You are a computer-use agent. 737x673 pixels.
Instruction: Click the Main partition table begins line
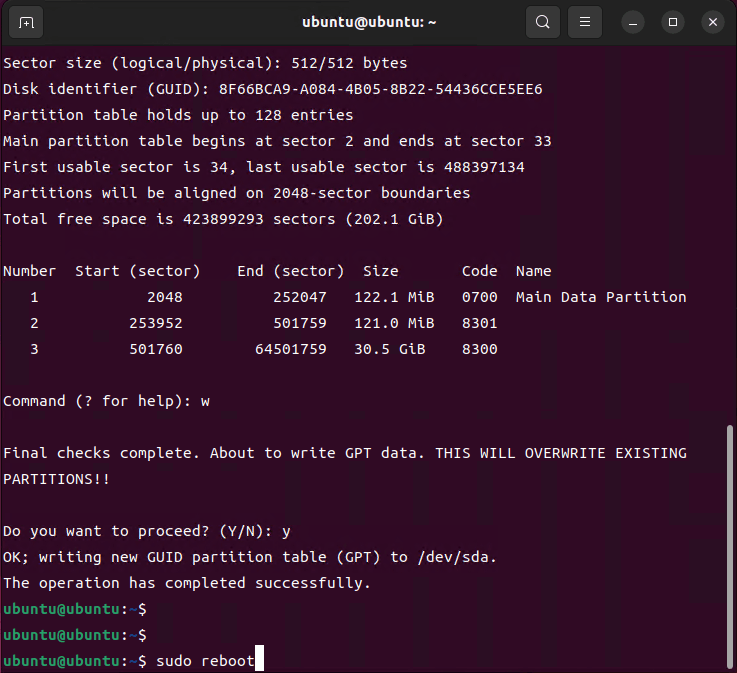[277, 141]
